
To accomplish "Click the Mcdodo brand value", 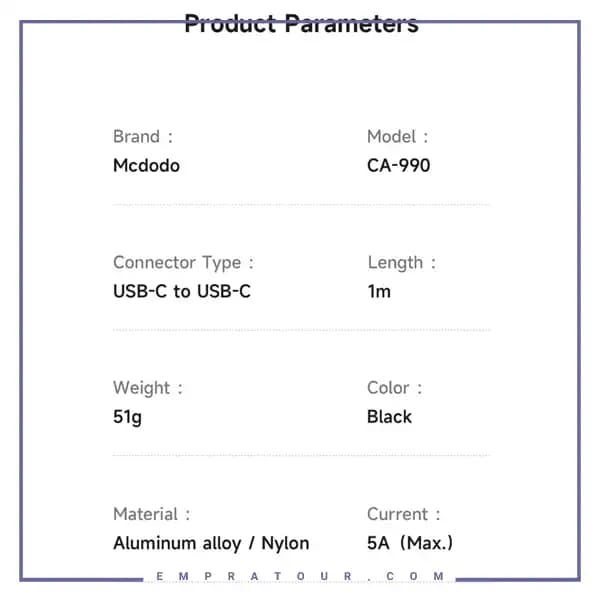I will click(x=146, y=166).
